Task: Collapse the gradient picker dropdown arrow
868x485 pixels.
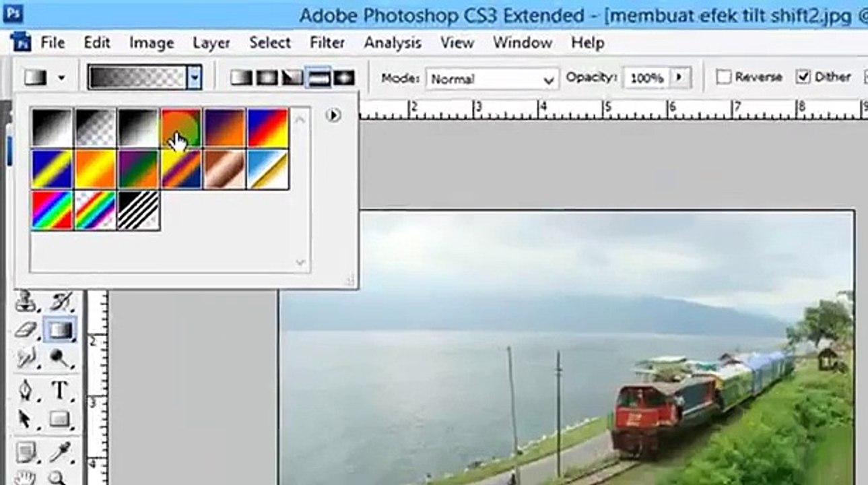Action: tap(194, 77)
